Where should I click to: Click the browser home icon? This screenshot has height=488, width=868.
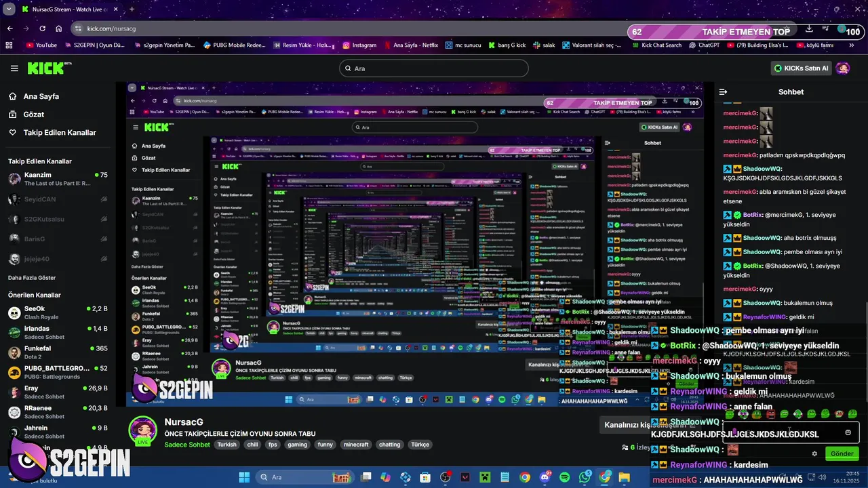59,28
